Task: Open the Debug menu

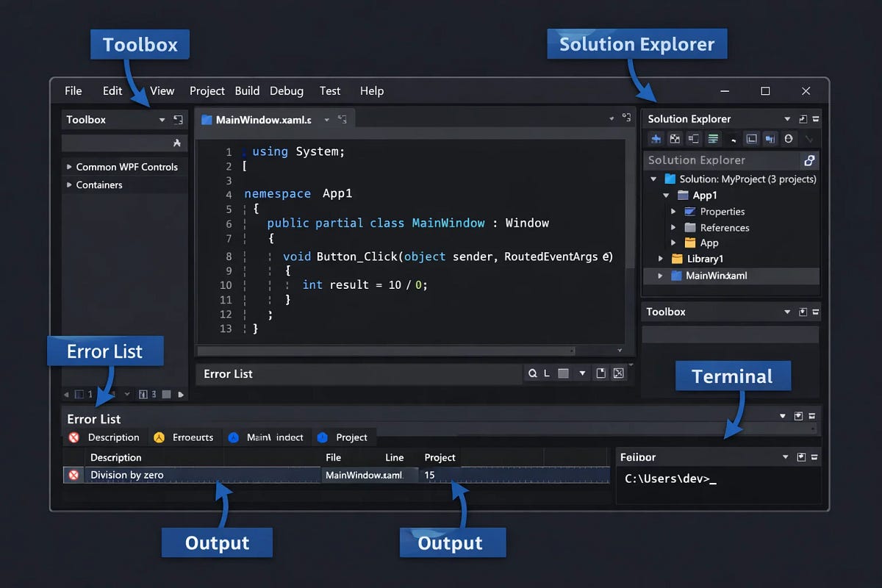Action: tap(286, 90)
